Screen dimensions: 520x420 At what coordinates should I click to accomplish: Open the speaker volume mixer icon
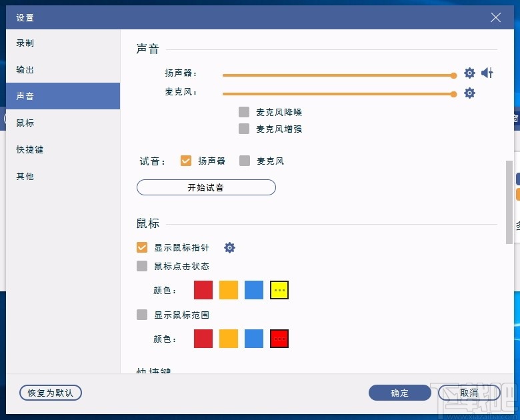(487, 73)
